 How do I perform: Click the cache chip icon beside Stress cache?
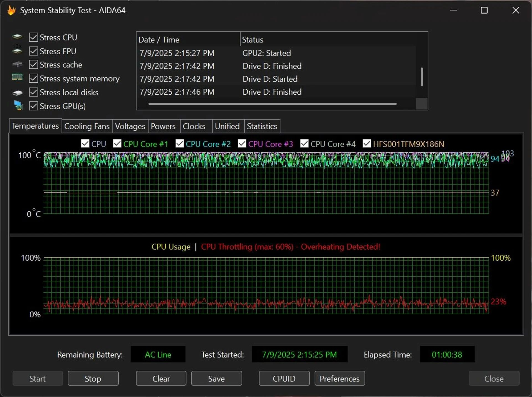coord(17,64)
